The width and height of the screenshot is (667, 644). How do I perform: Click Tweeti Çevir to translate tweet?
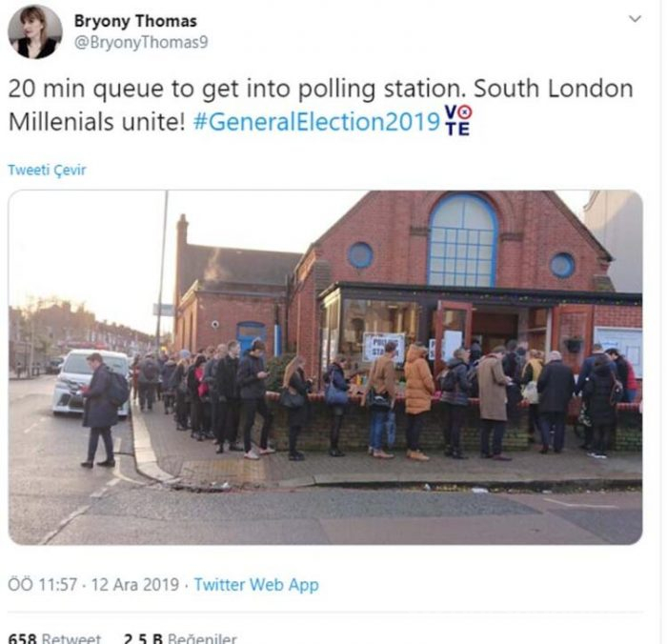click(x=47, y=170)
